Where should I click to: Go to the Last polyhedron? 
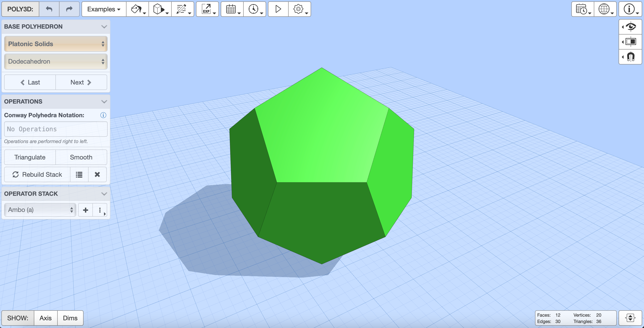[x=30, y=82]
